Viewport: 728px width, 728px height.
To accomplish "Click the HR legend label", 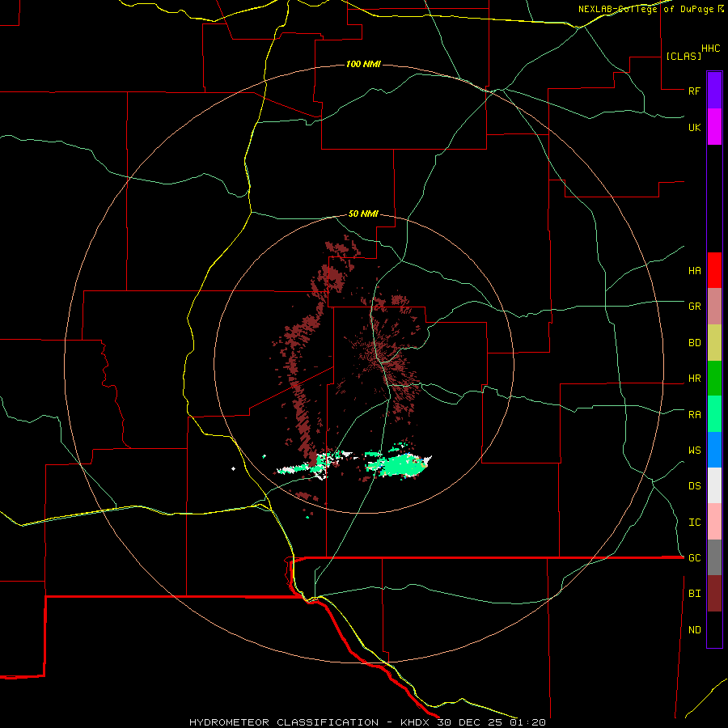I will coord(695,379).
